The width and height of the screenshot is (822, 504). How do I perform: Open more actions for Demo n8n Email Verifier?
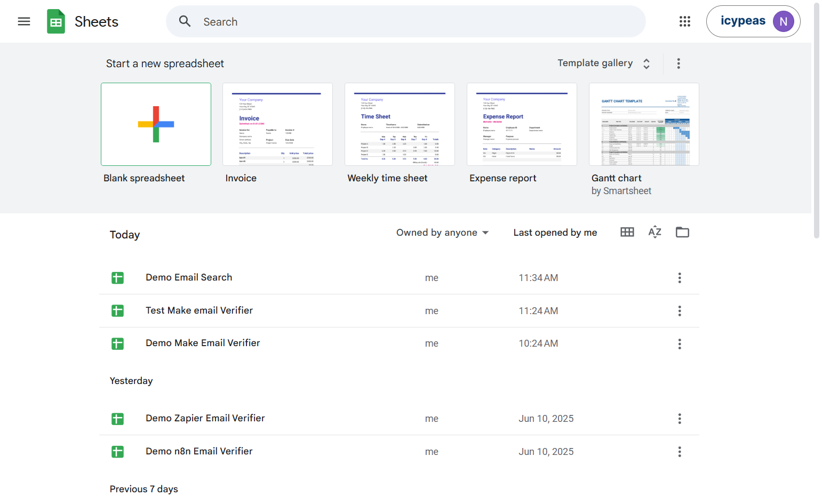(x=680, y=452)
